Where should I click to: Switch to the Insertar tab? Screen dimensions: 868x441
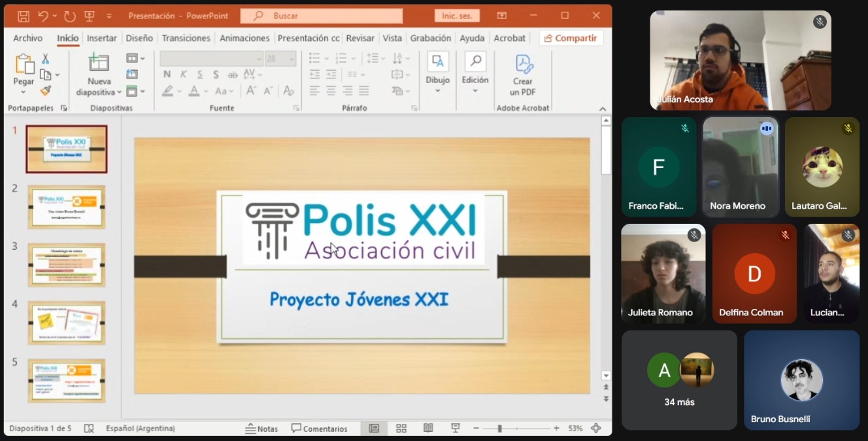(x=102, y=38)
